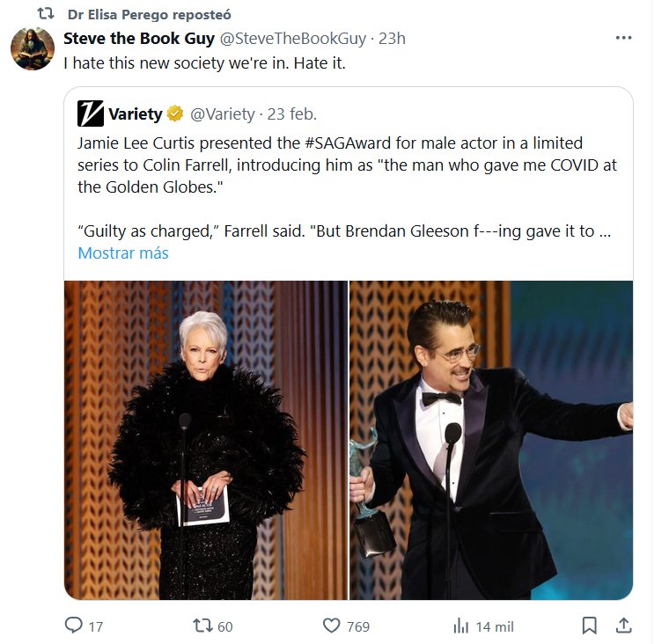Click the share upload icon
This screenshot has height=644, width=669.
(x=622, y=626)
